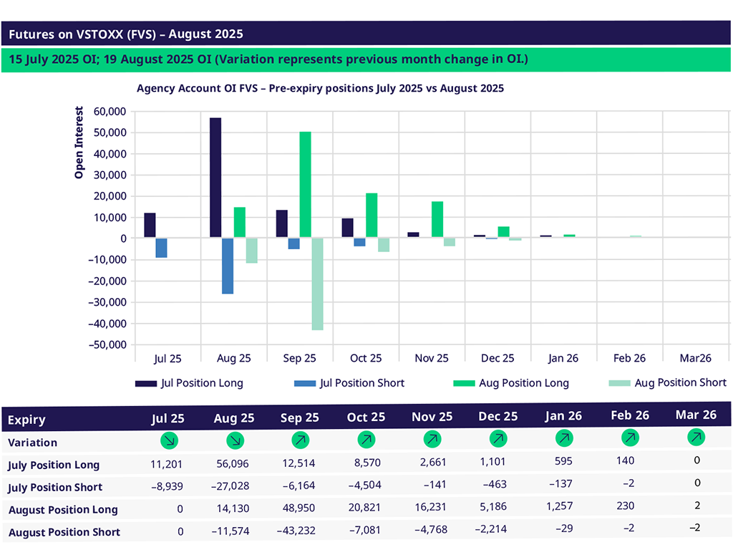Click the July Position Long row label
733x560 pixels.
(54, 465)
